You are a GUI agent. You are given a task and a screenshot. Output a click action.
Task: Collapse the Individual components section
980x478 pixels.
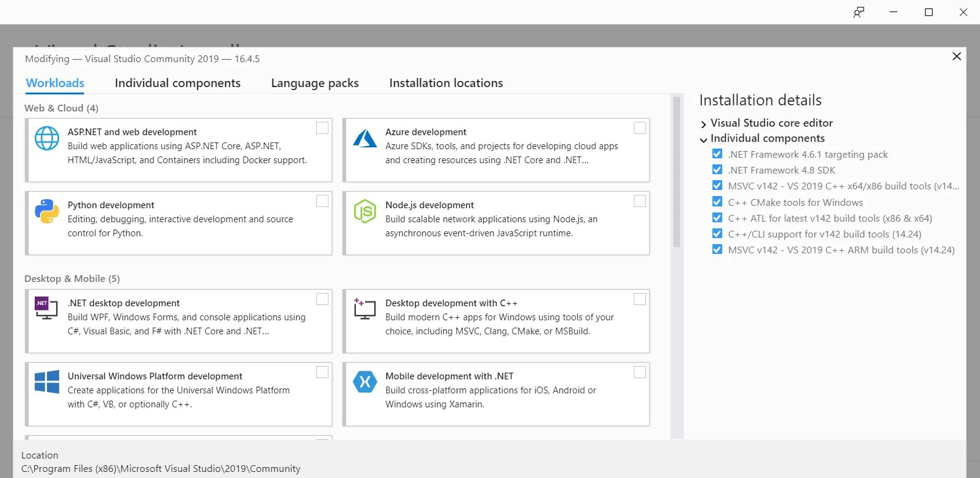point(703,139)
